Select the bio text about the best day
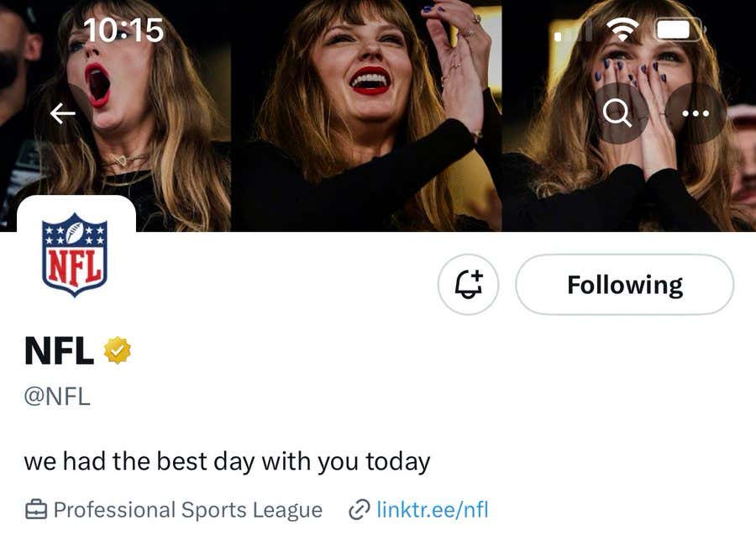The height and width of the screenshot is (536, 756). click(226, 460)
